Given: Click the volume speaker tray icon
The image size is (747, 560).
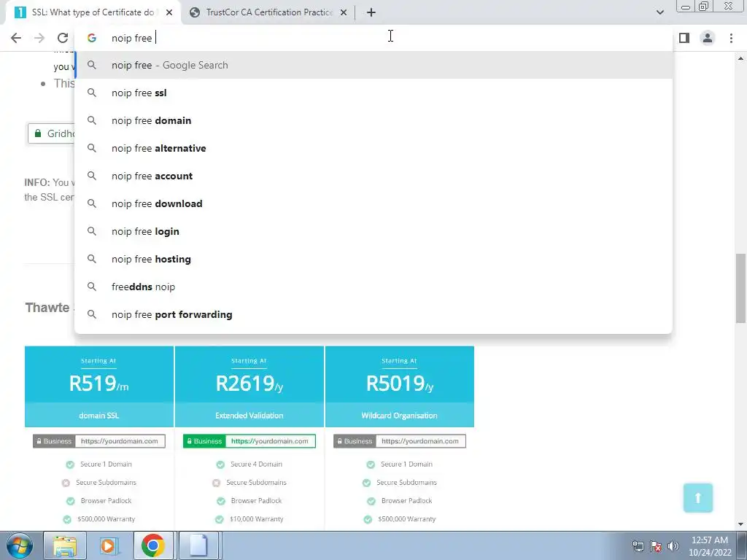Looking at the screenshot, I should point(673,546).
